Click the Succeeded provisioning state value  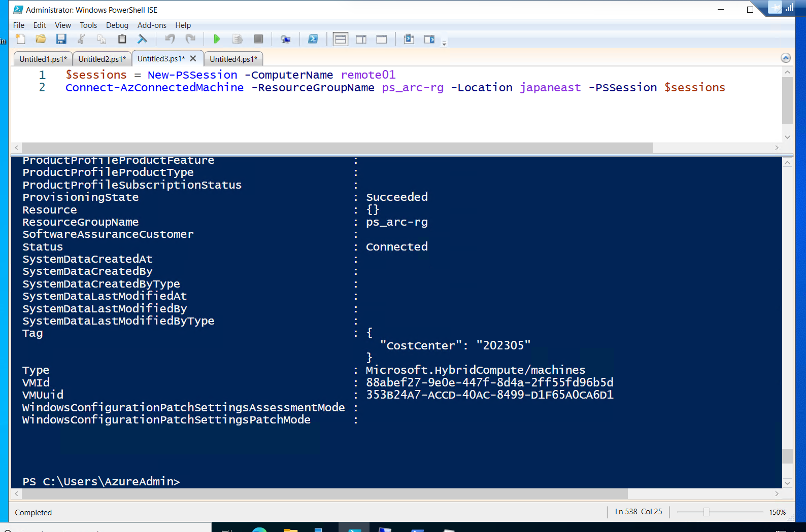(x=397, y=197)
